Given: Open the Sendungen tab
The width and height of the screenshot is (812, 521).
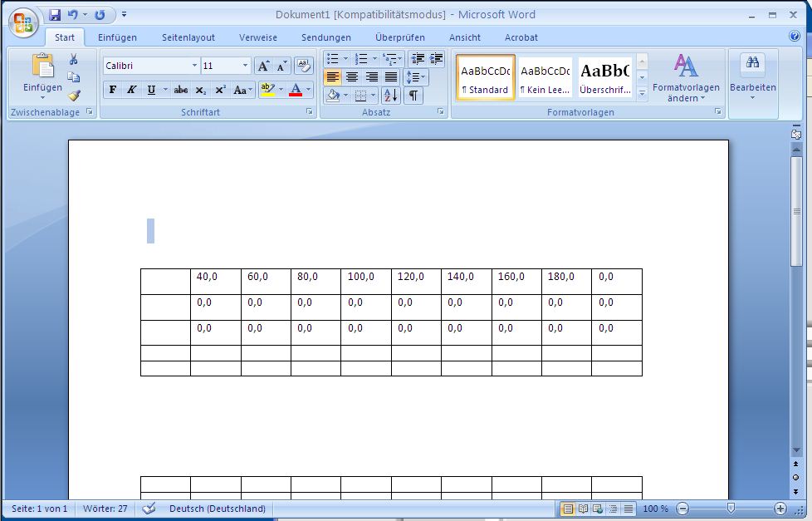Looking at the screenshot, I should pyautogui.click(x=325, y=37).
